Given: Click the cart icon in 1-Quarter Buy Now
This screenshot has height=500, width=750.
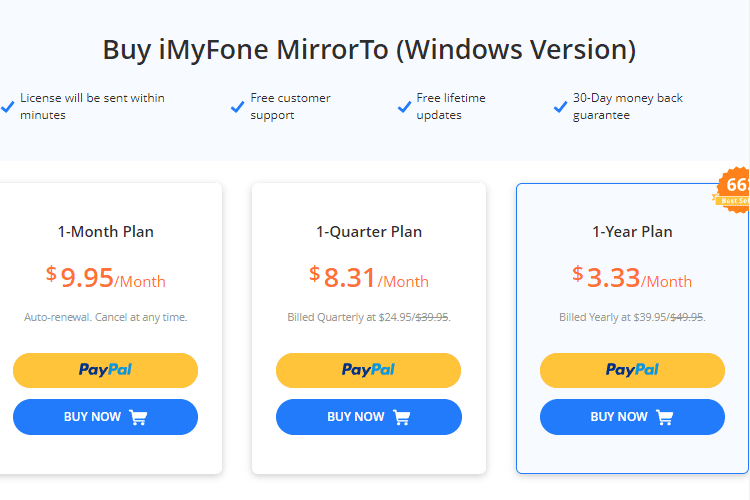Looking at the screenshot, I should [x=401, y=417].
